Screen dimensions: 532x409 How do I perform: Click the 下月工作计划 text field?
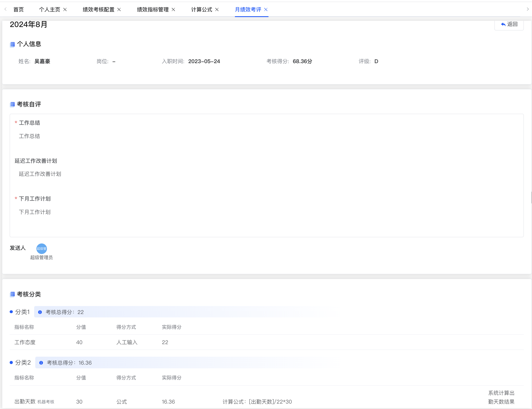[x=35, y=212]
